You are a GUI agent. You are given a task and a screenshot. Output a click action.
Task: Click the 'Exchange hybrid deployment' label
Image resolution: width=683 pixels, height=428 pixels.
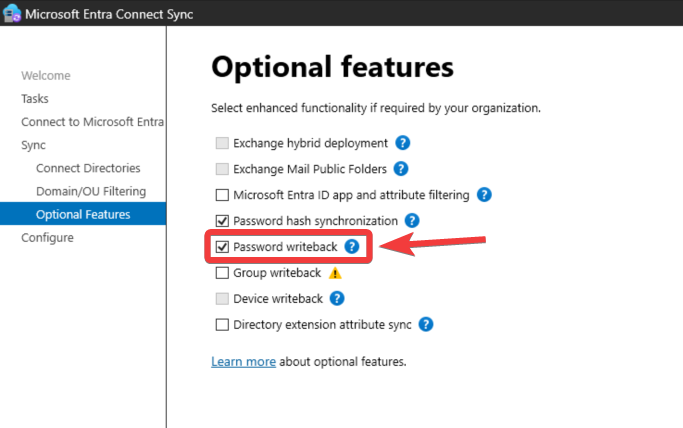pyautogui.click(x=310, y=143)
